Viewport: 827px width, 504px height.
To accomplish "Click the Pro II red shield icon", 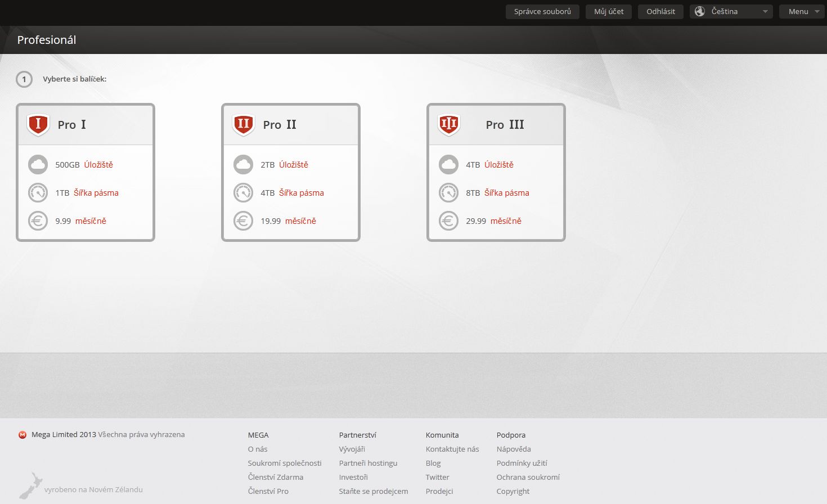I will pos(244,124).
